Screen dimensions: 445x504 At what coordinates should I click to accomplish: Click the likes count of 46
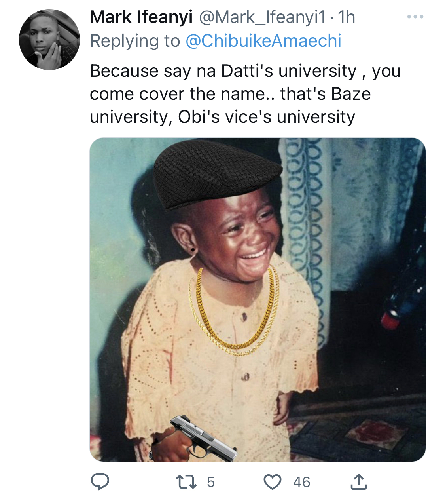point(302,482)
